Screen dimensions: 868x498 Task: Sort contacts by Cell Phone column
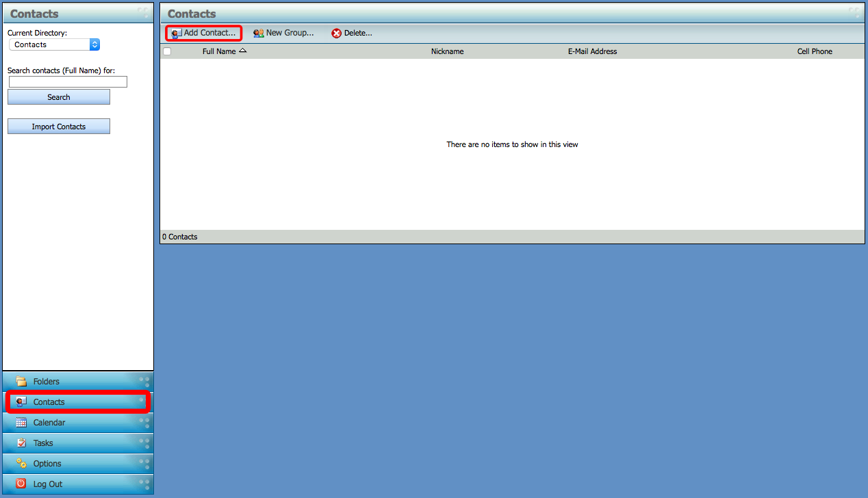click(x=815, y=51)
